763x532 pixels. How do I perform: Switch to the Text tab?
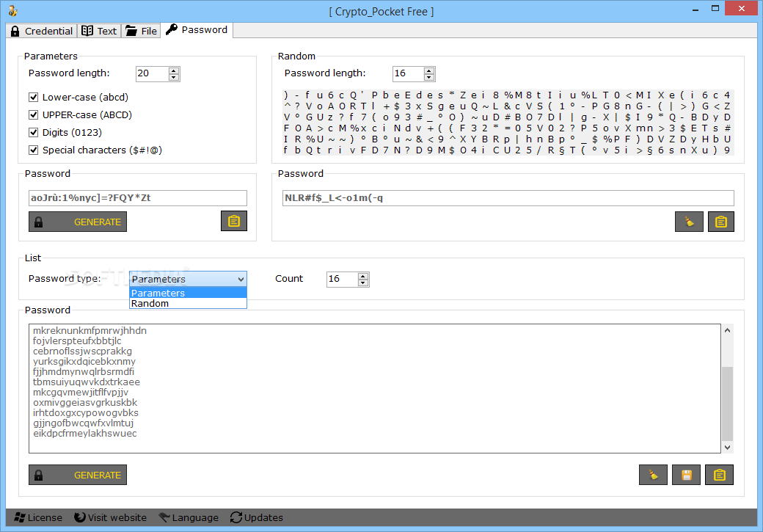coord(99,31)
